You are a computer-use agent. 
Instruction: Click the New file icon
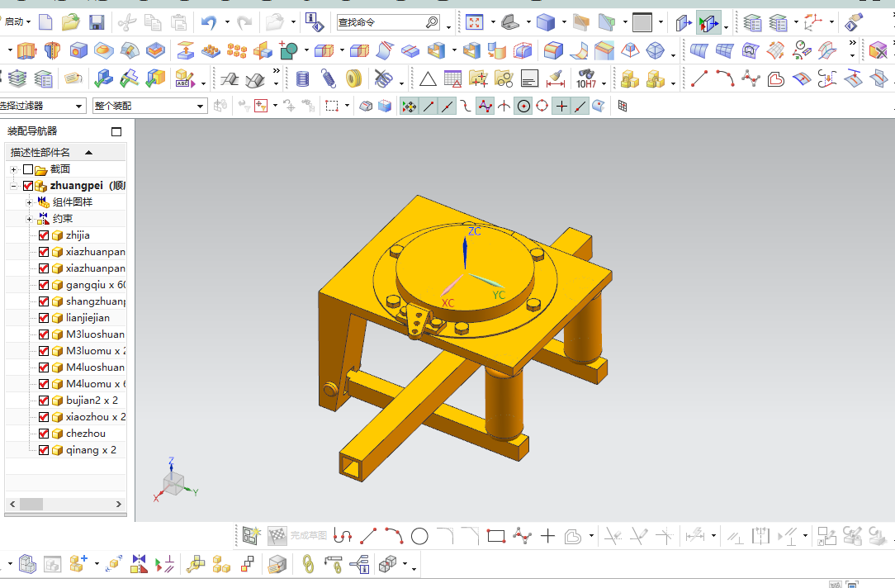[x=45, y=23]
